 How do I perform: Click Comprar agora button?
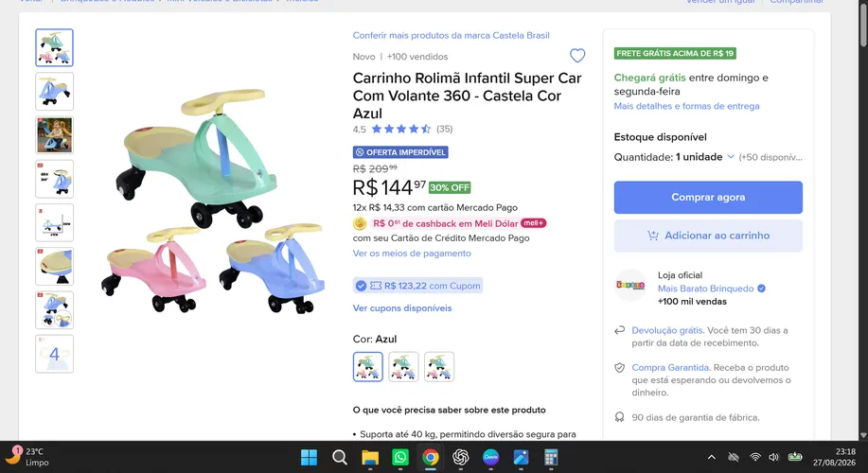(708, 198)
